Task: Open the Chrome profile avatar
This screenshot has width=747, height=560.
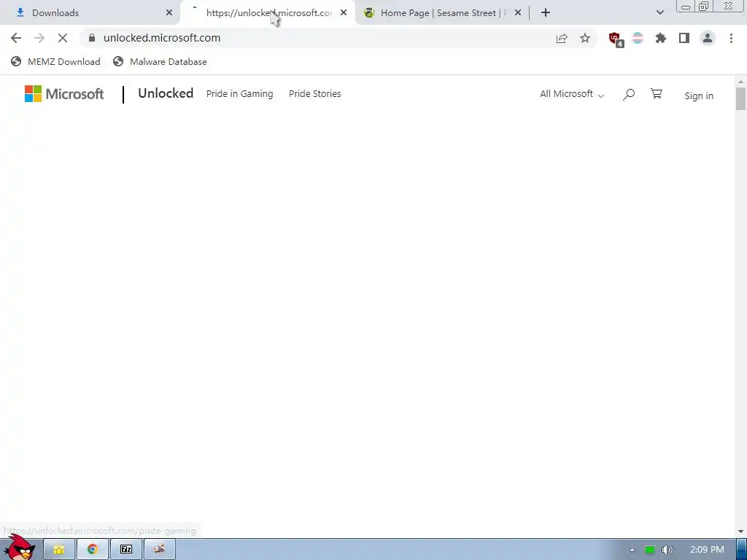Action: [x=708, y=38]
